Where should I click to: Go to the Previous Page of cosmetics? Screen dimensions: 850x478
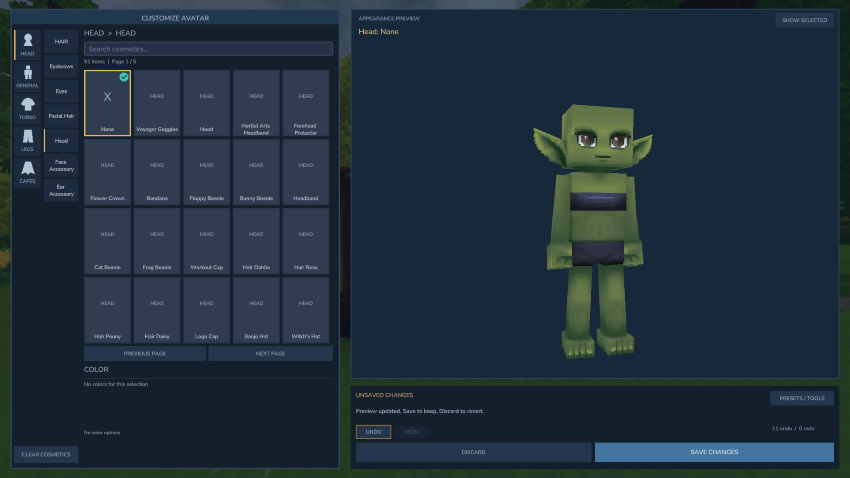click(x=145, y=353)
